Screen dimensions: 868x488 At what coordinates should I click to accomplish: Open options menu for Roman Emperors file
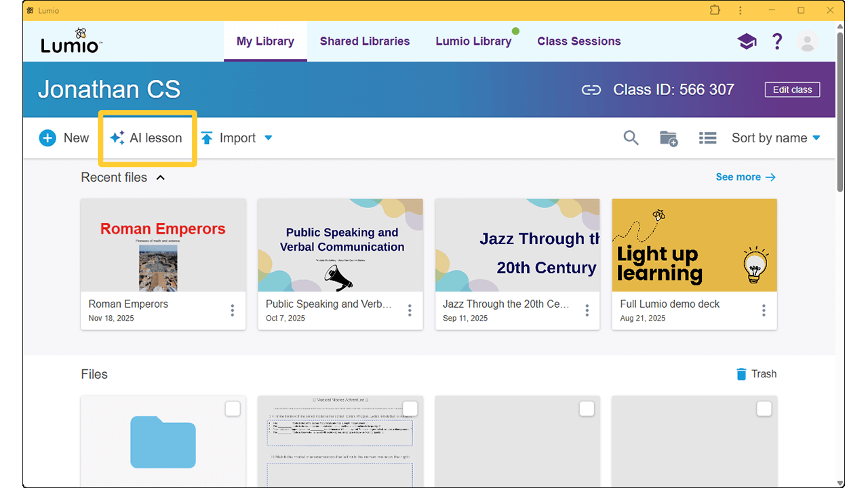pos(233,310)
